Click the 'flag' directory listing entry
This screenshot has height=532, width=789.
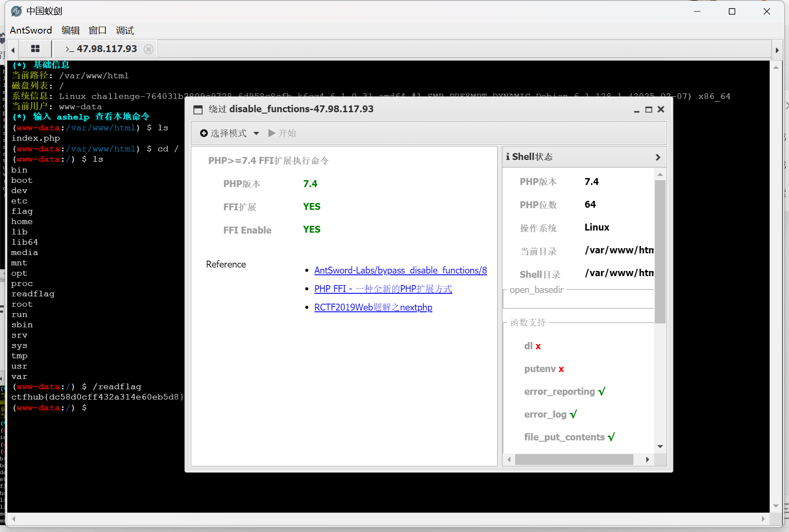[22, 211]
